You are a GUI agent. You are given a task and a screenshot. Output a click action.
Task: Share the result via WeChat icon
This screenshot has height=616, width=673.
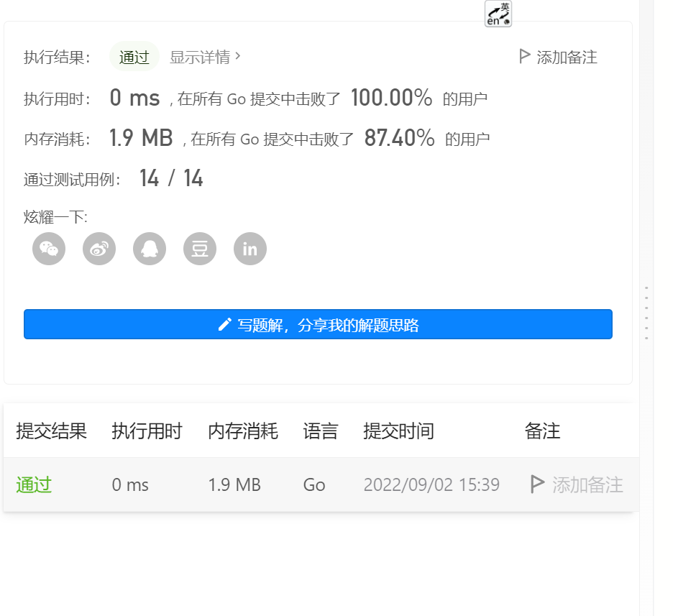[x=48, y=249]
